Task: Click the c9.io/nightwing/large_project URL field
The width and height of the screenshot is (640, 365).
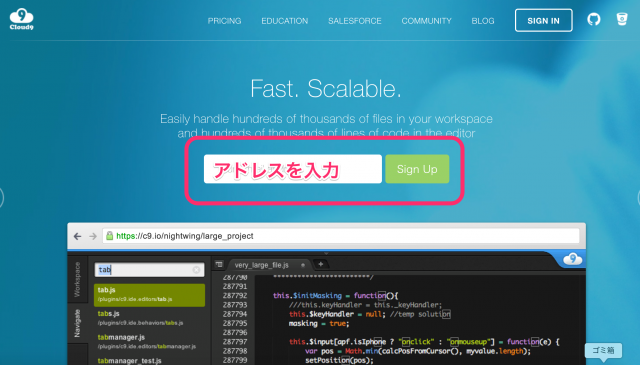Action: [341, 236]
